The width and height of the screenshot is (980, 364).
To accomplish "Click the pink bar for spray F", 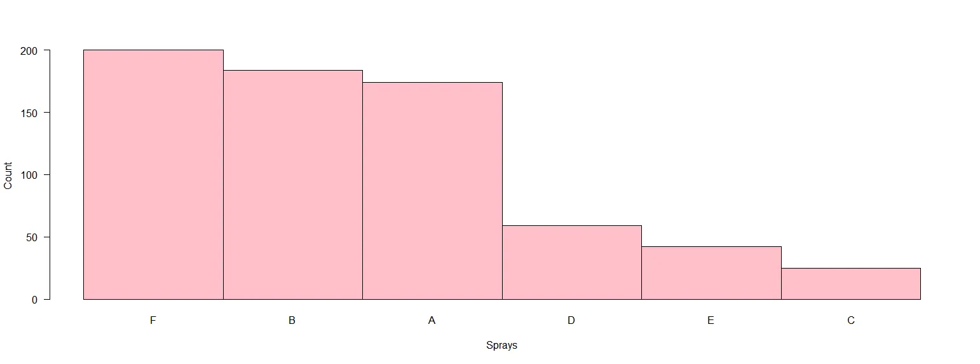I will tap(153, 174).
